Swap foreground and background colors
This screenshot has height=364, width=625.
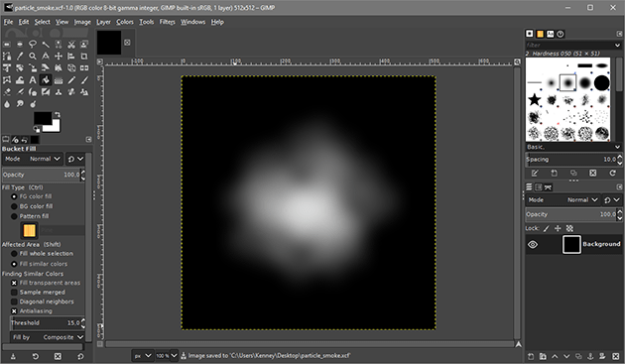tap(58, 114)
